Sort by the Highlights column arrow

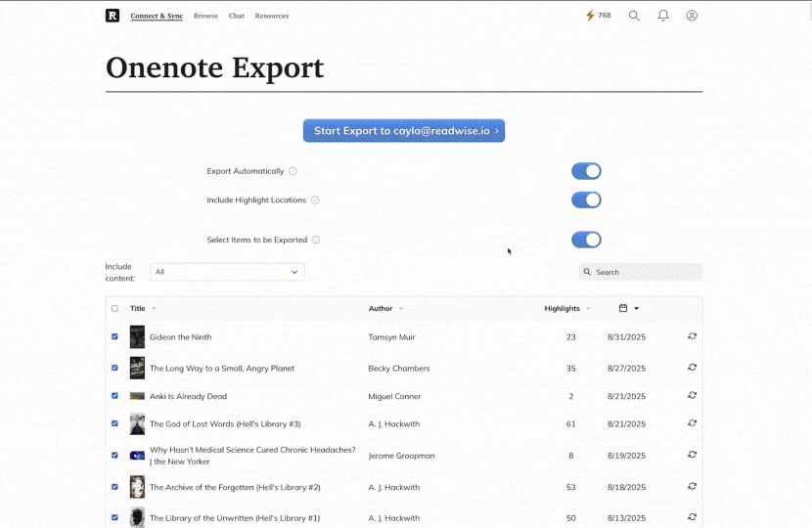[x=588, y=309]
